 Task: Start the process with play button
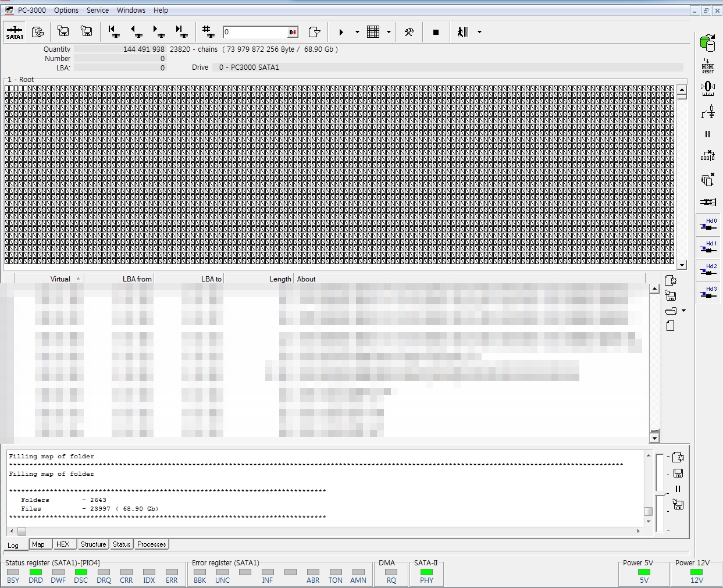coord(341,32)
